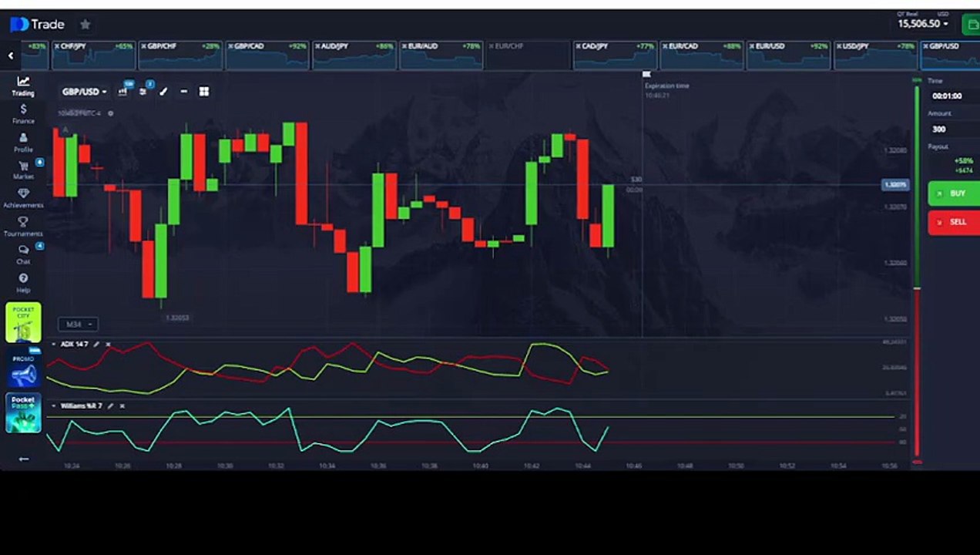Click the minus icon in chart toolbar
The height and width of the screenshot is (555, 980).
tap(183, 91)
